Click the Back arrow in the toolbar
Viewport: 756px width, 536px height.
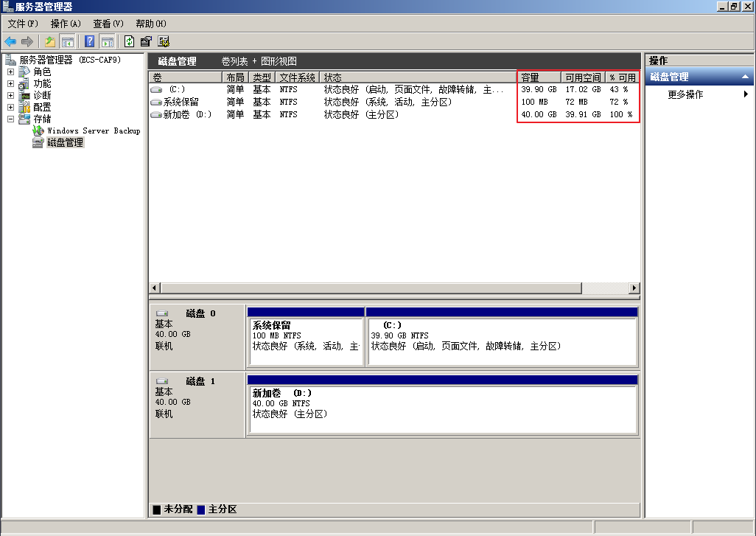tap(10, 41)
